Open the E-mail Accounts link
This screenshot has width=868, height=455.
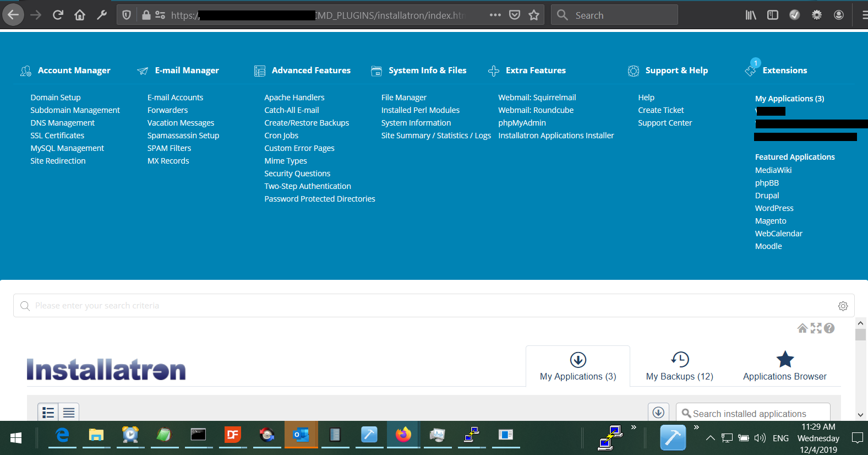pyautogui.click(x=175, y=97)
